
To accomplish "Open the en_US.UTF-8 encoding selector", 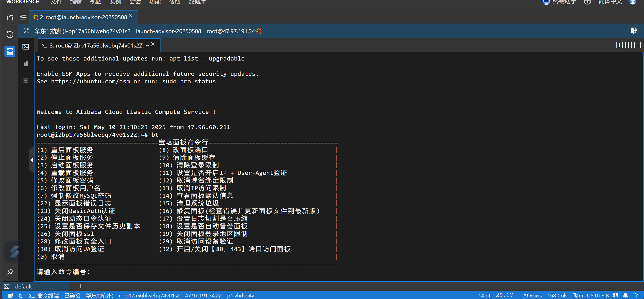I will pos(593,295).
